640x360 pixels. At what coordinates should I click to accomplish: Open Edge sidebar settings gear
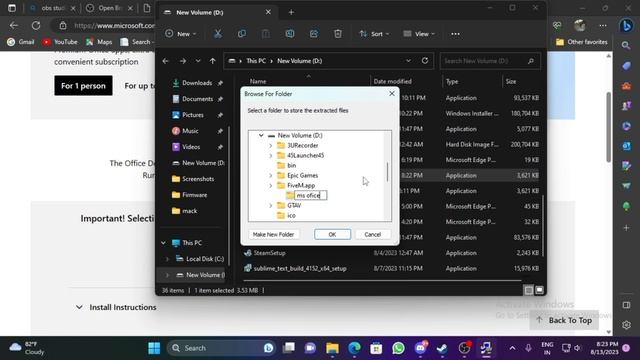(627, 325)
